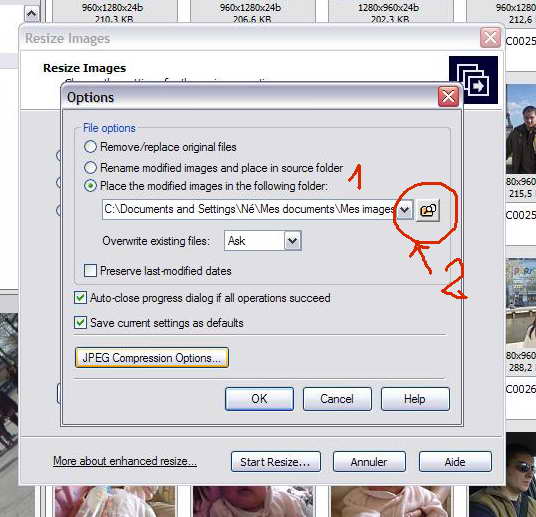Click the Resize Images batch icon
The image size is (536, 517).
(473, 80)
